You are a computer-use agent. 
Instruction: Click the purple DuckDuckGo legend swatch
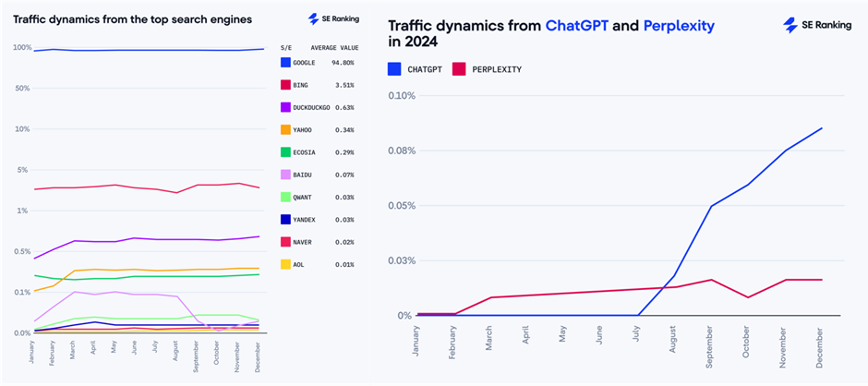click(286, 107)
